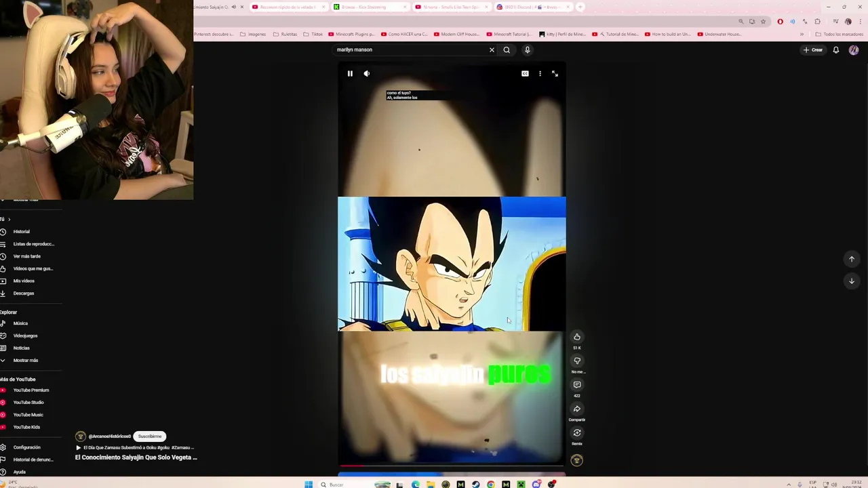
Task: Open the Modern Cliff House bookmark
Action: pos(458,34)
